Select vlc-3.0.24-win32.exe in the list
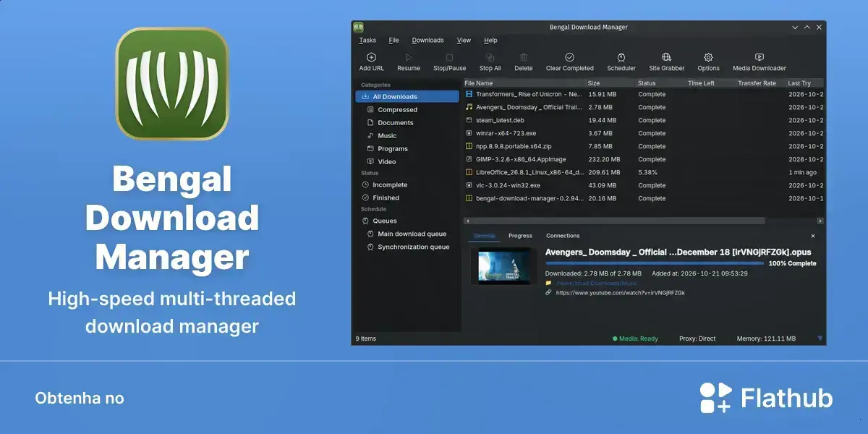Viewport: 868px width, 434px height. pos(644,185)
